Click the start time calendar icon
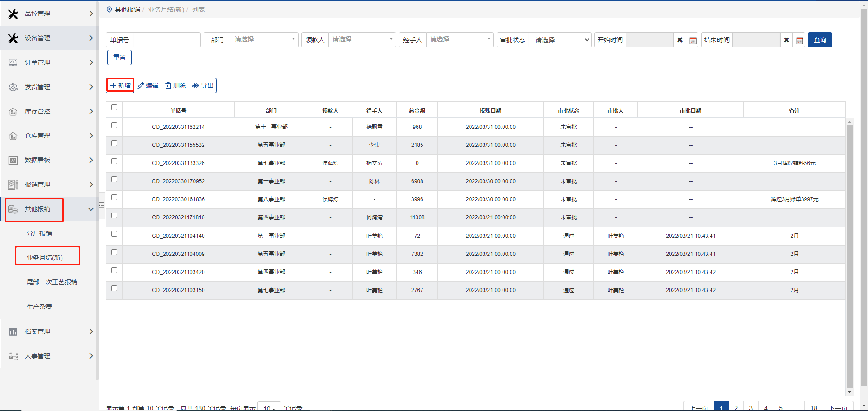The height and width of the screenshot is (411, 868). click(693, 40)
